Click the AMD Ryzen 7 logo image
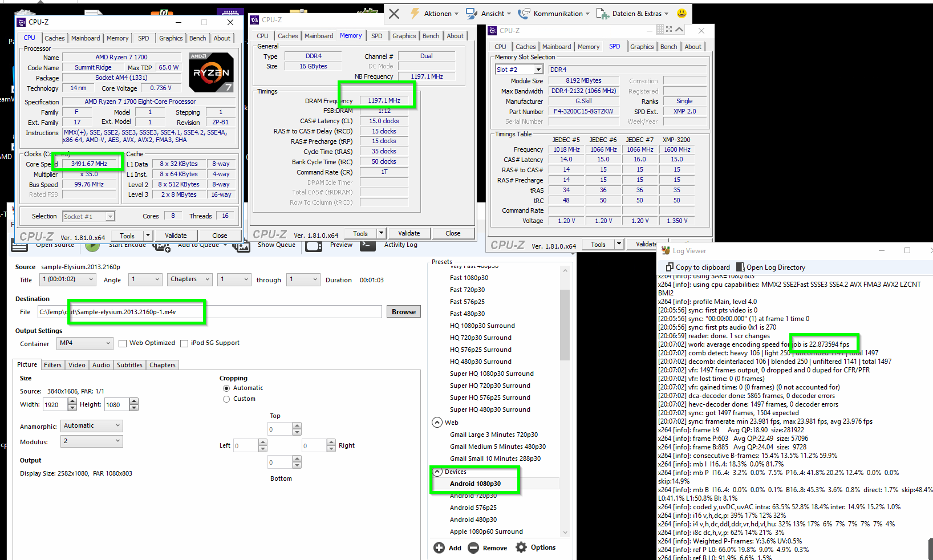The height and width of the screenshot is (560, 933). point(211,72)
